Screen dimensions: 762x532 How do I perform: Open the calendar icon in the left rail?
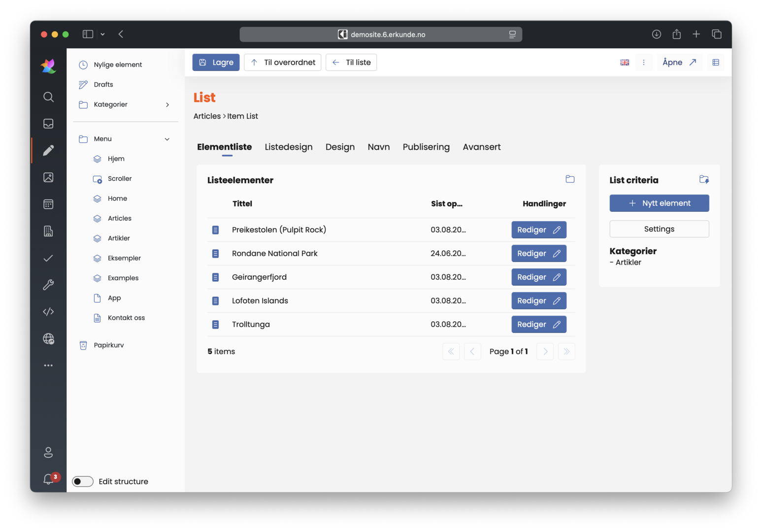point(48,204)
